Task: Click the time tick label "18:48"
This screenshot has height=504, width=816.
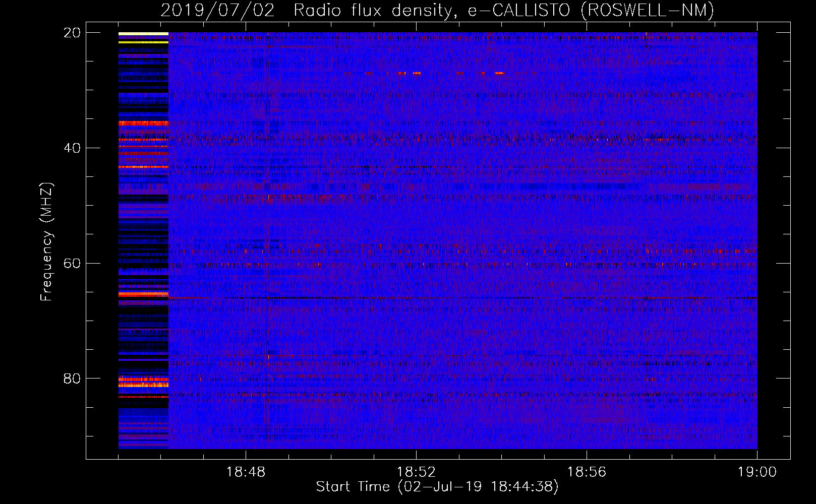Action: 246,472
